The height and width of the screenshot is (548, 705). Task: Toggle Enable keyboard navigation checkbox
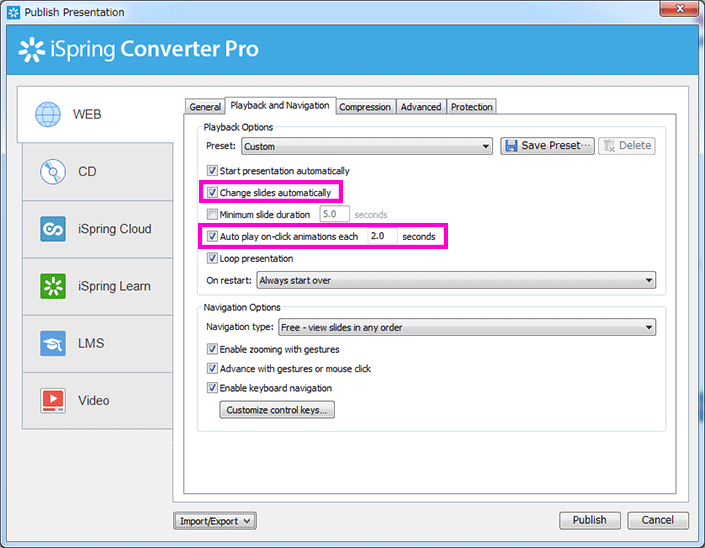click(x=212, y=388)
